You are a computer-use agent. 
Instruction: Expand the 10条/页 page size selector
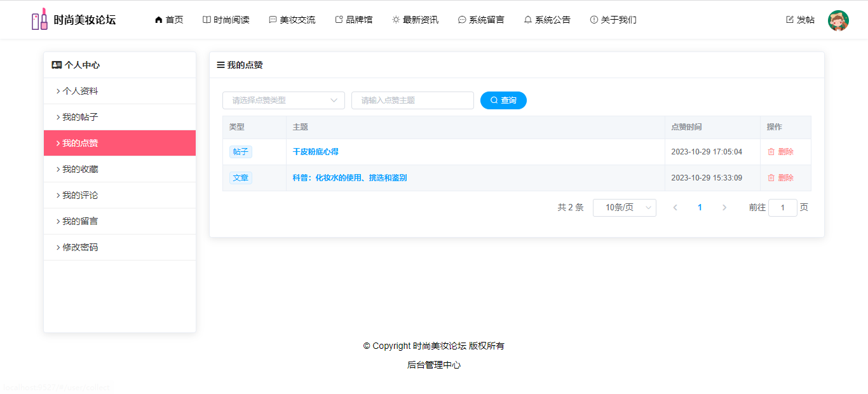tap(624, 208)
